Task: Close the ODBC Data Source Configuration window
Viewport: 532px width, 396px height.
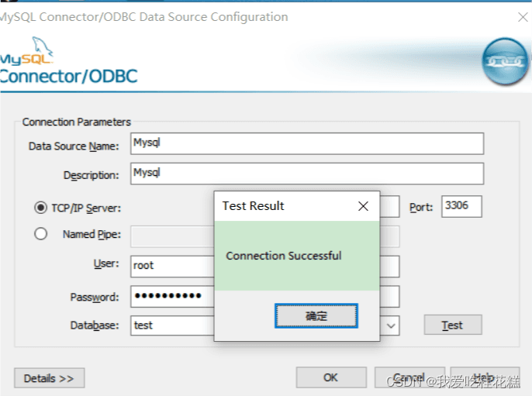Action: (x=523, y=16)
